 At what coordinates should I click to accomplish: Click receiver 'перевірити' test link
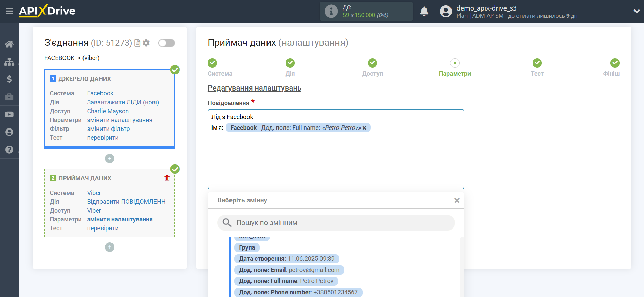point(103,228)
